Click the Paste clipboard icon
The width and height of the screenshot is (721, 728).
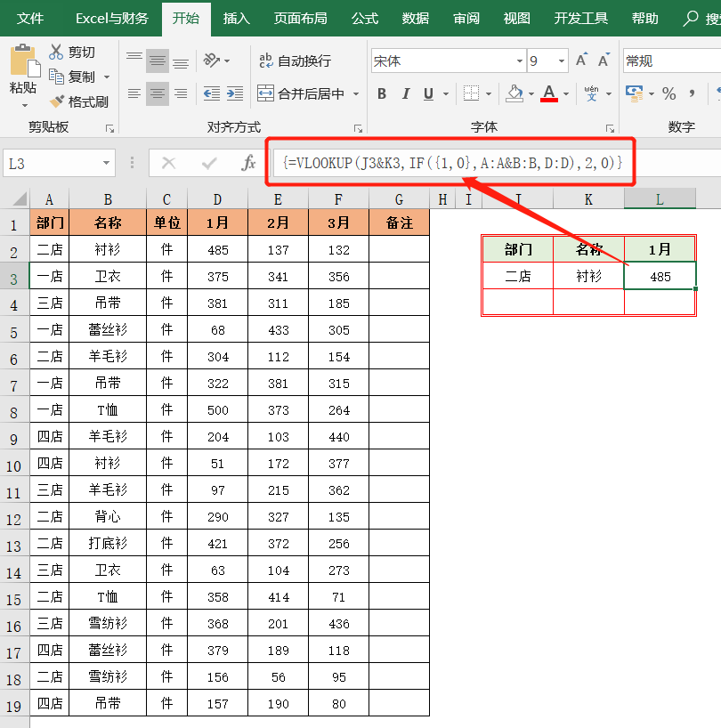coord(24,61)
